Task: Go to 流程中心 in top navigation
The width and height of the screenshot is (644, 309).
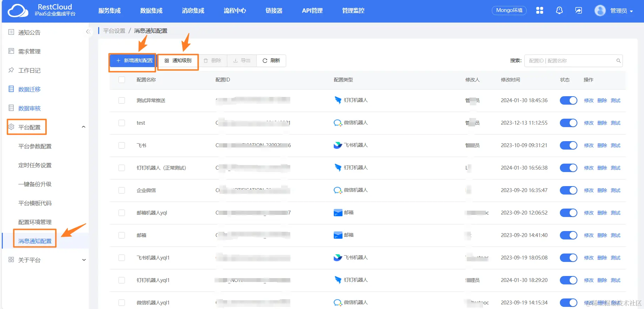Action: (x=235, y=11)
